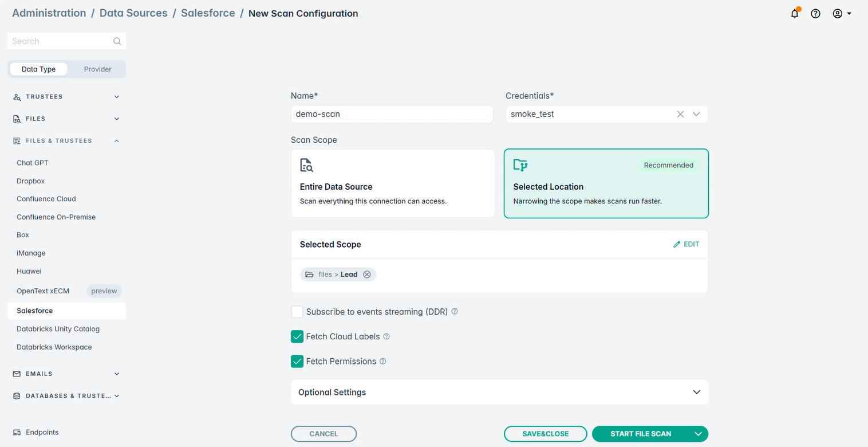Screen dimensions: 868x447
Task: Open the user account menu
Action: pos(842,14)
